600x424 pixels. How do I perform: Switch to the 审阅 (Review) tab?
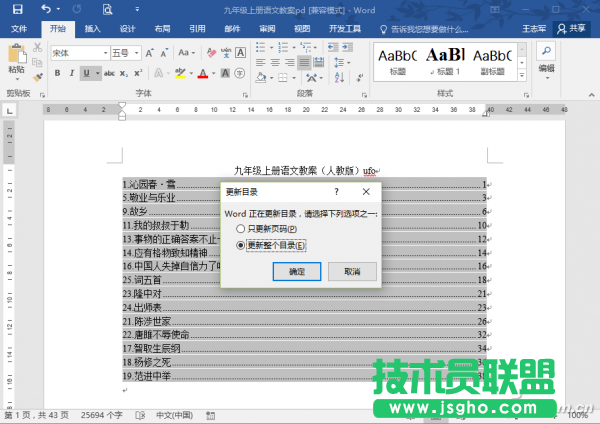267,29
